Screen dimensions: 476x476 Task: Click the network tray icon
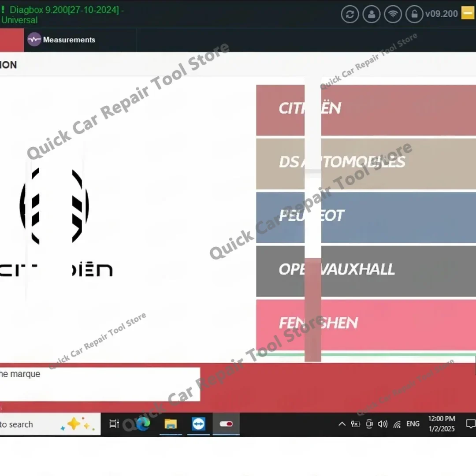click(397, 424)
